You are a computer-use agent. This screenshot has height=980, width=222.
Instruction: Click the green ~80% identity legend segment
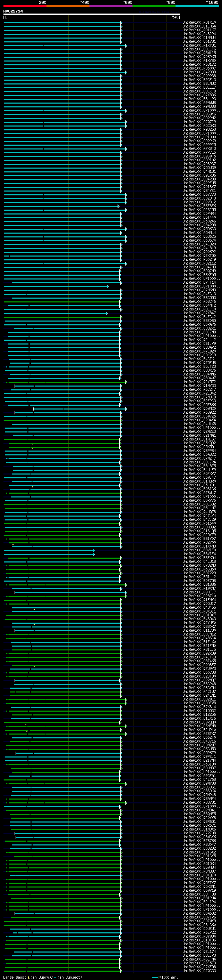[x=154, y=7]
